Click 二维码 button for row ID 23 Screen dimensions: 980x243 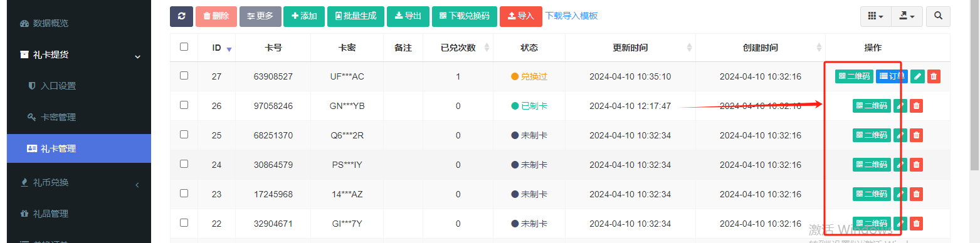(x=872, y=194)
